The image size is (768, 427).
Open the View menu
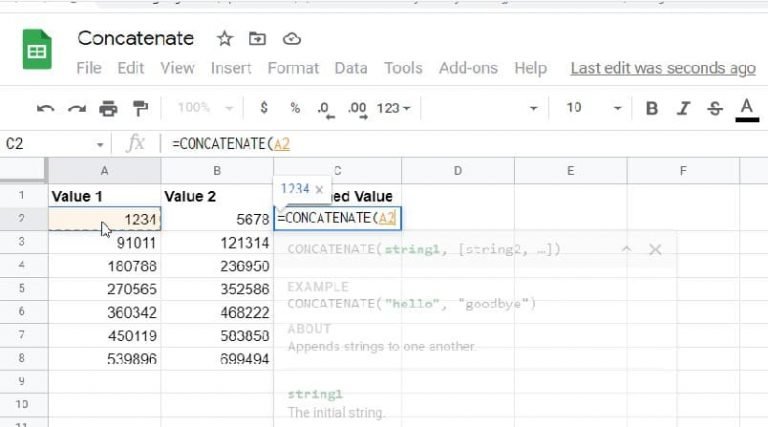pyautogui.click(x=177, y=68)
